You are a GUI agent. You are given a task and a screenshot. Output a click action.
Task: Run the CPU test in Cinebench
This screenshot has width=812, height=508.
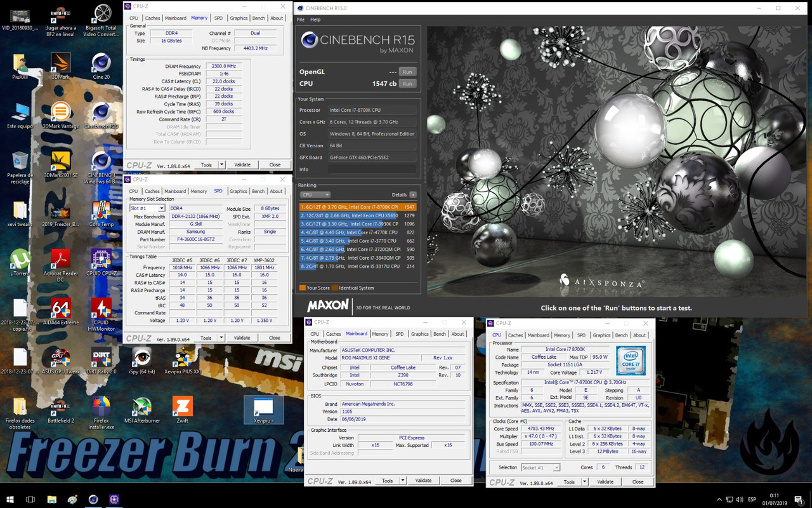coord(407,84)
